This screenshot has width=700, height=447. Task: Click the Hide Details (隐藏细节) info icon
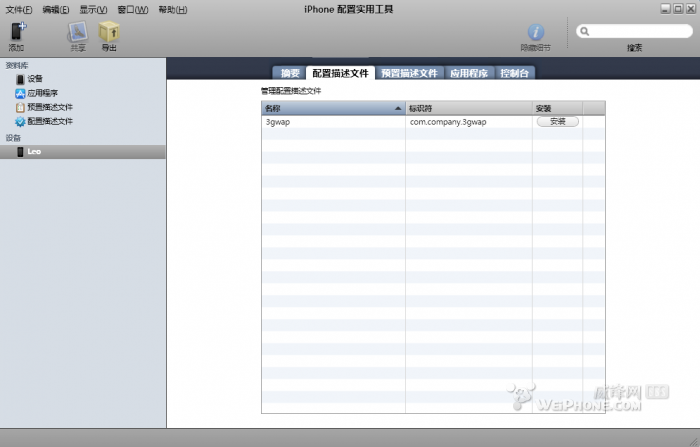tap(536, 32)
